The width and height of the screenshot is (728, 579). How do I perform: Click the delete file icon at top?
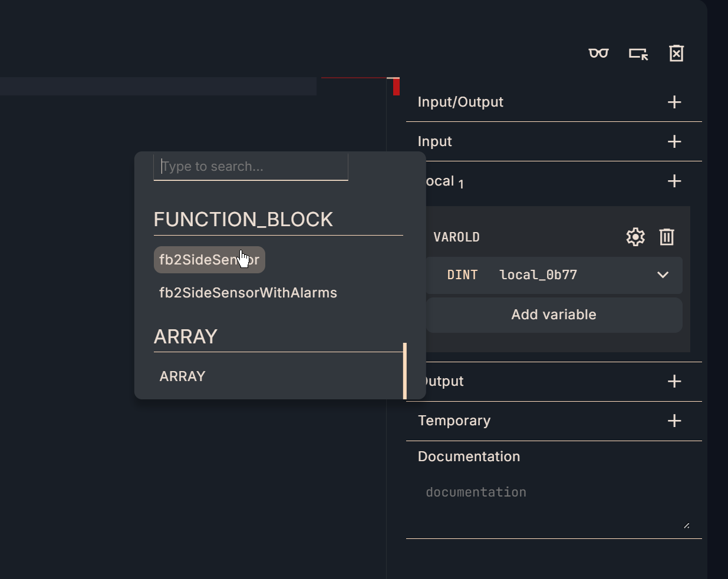pyautogui.click(x=676, y=54)
